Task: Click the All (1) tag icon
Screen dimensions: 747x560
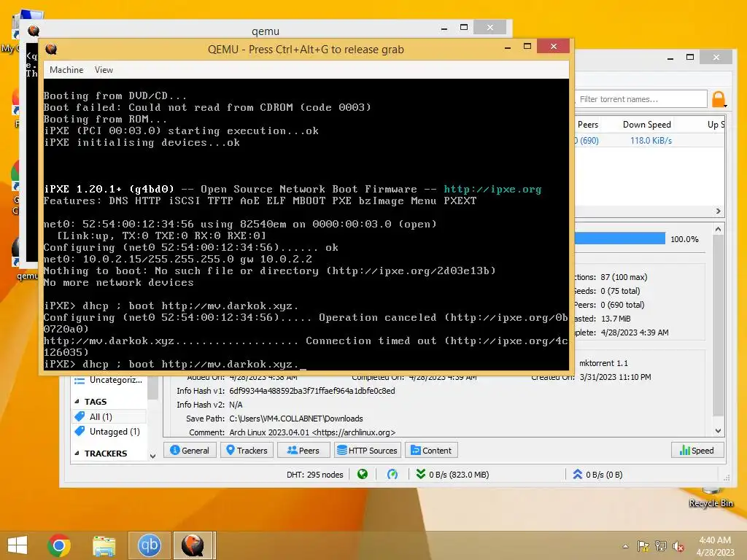Action: coord(80,416)
